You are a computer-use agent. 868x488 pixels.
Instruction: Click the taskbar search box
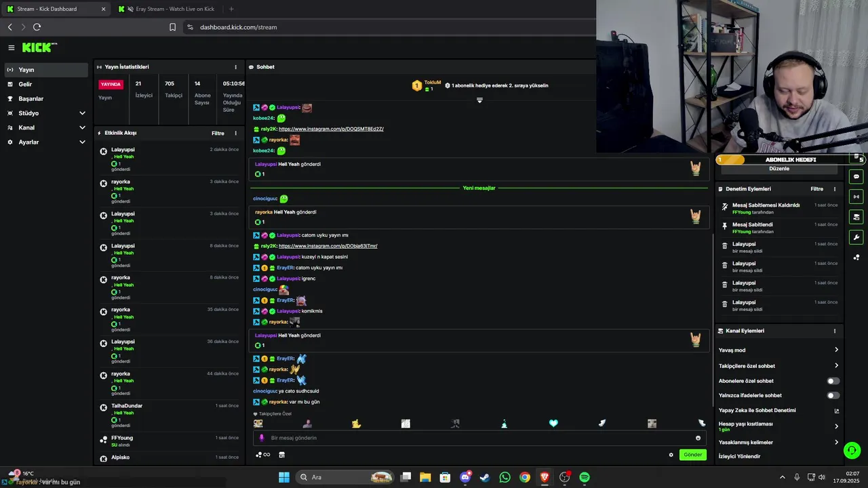pos(347,477)
